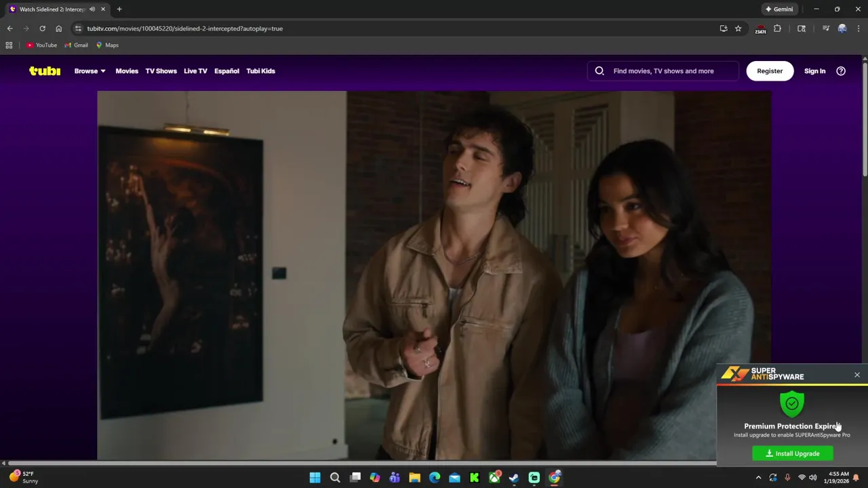Open the Maps bookmark
Image resolution: width=868 pixels, height=488 pixels.
click(107, 45)
